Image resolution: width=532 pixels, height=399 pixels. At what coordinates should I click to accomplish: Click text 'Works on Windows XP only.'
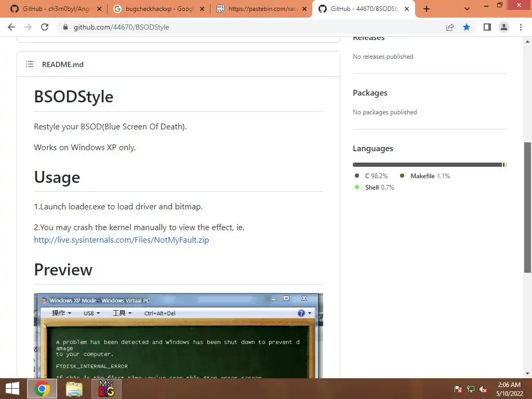pos(85,147)
